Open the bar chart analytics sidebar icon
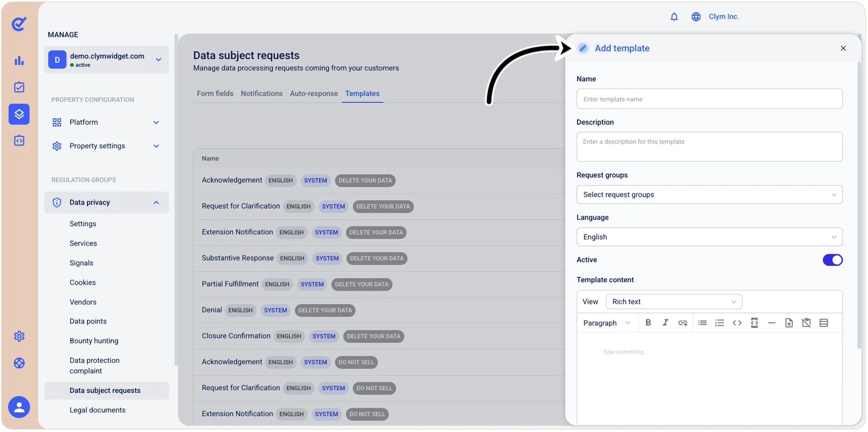868x432 pixels. 19,61
